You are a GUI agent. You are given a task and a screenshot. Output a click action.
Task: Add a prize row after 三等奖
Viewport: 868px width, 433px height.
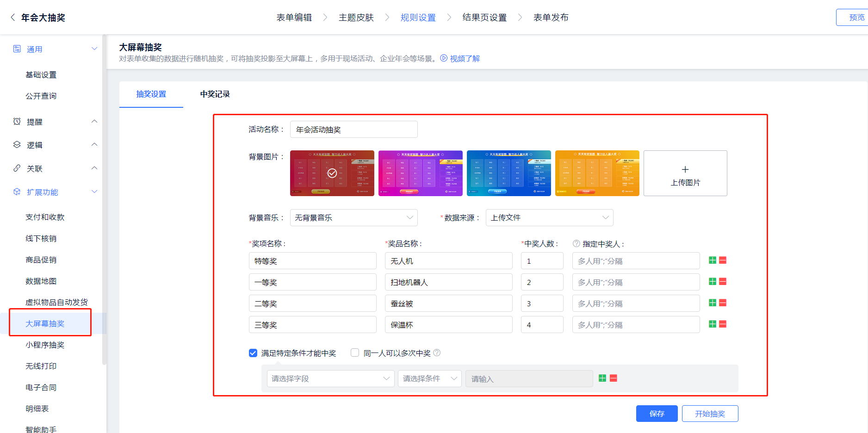tap(713, 324)
